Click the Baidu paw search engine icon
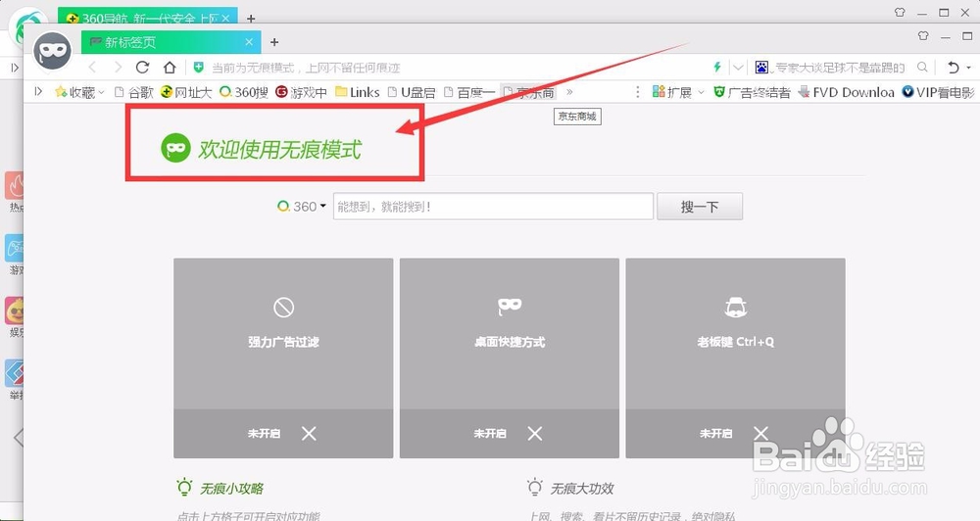The width and height of the screenshot is (980, 521). coord(761,67)
